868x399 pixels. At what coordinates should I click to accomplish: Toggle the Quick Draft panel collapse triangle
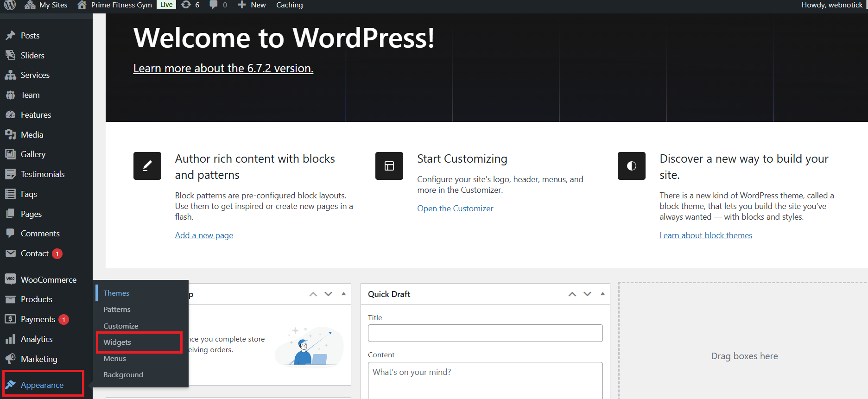coord(602,294)
